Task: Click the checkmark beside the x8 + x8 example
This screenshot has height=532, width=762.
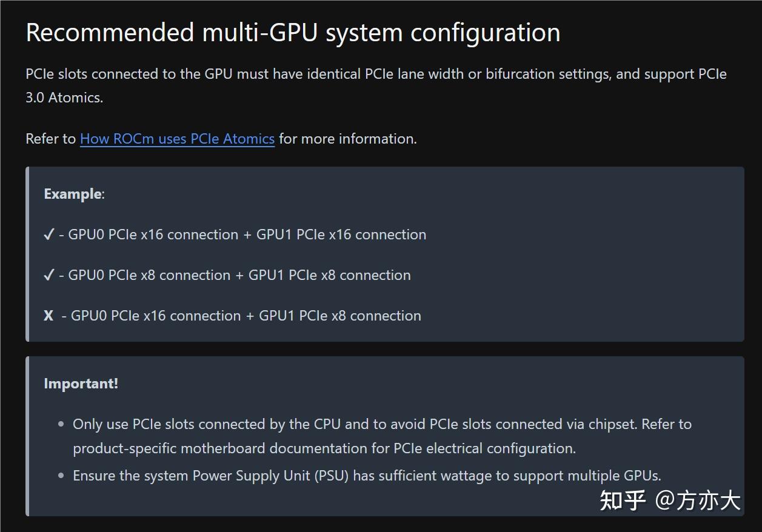Action: tap(49, 276)
